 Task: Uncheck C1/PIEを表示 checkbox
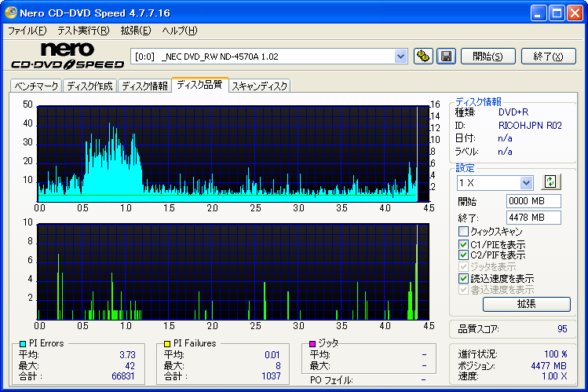(463, 244)
